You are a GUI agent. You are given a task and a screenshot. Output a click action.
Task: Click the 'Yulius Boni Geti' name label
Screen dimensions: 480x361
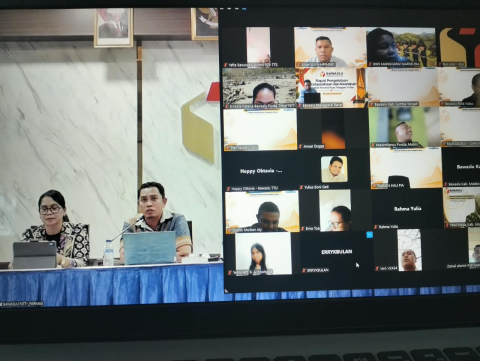(316, 187)
